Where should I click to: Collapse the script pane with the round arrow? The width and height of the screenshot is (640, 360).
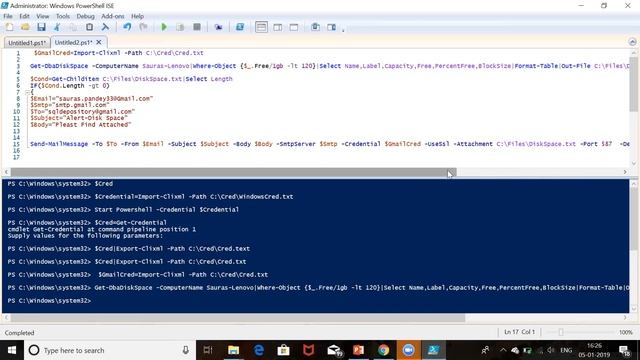632,42
